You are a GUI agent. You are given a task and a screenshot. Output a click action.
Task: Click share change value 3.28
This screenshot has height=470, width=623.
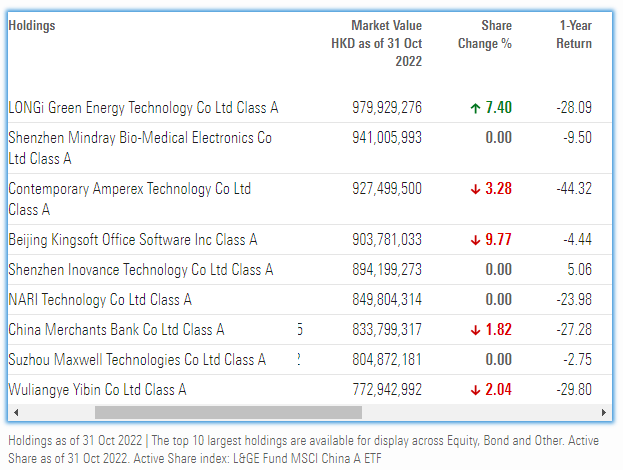(x=498, y=189)
